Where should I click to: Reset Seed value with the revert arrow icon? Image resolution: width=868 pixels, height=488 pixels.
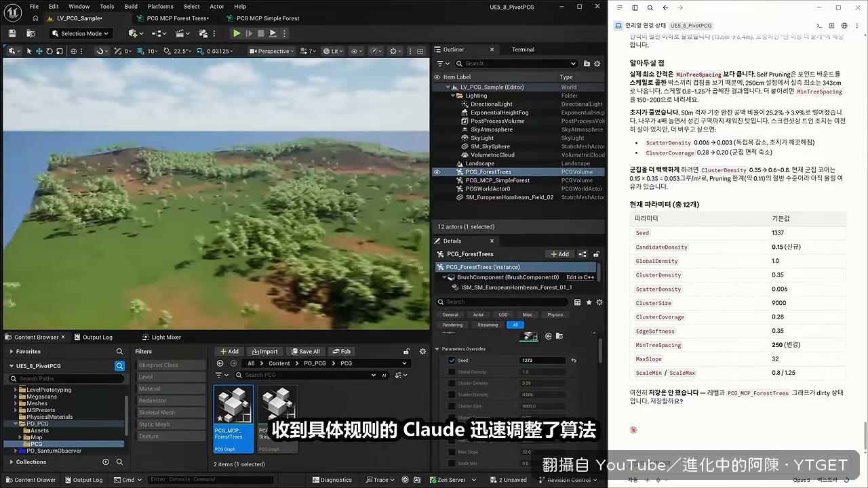574,361
